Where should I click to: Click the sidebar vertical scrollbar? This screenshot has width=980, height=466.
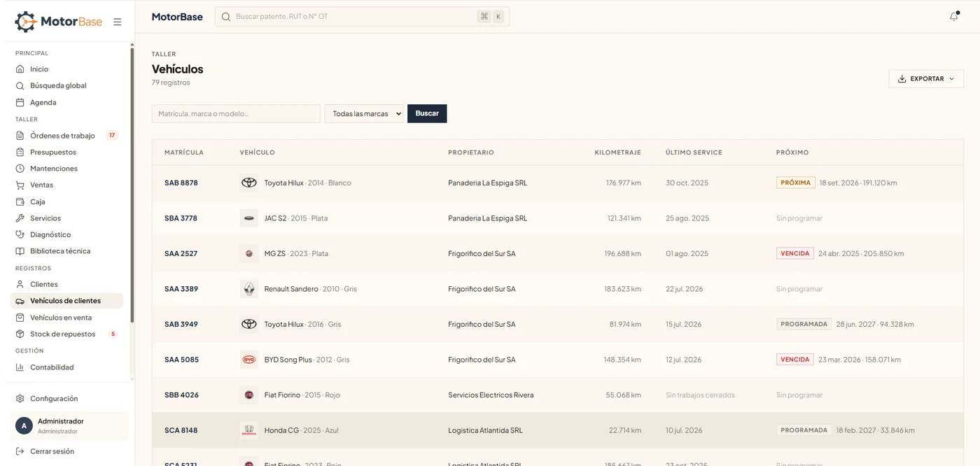click(x=132, y=182)
